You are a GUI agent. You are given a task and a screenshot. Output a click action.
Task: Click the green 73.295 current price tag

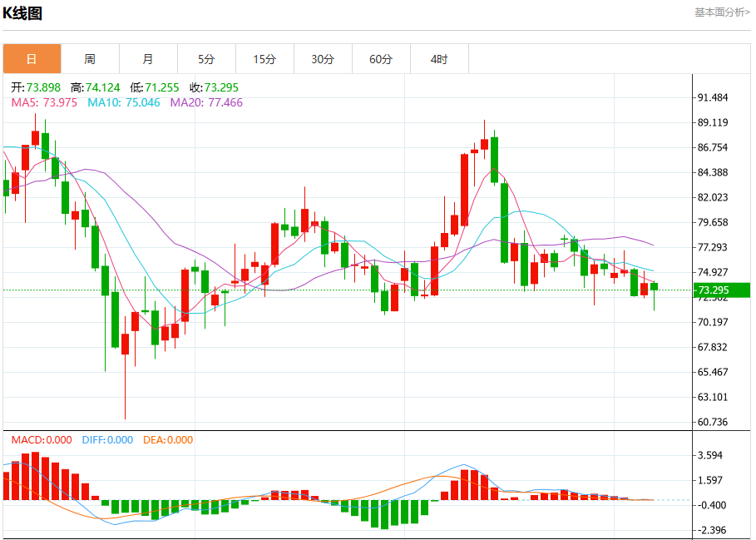click(721, 290)
